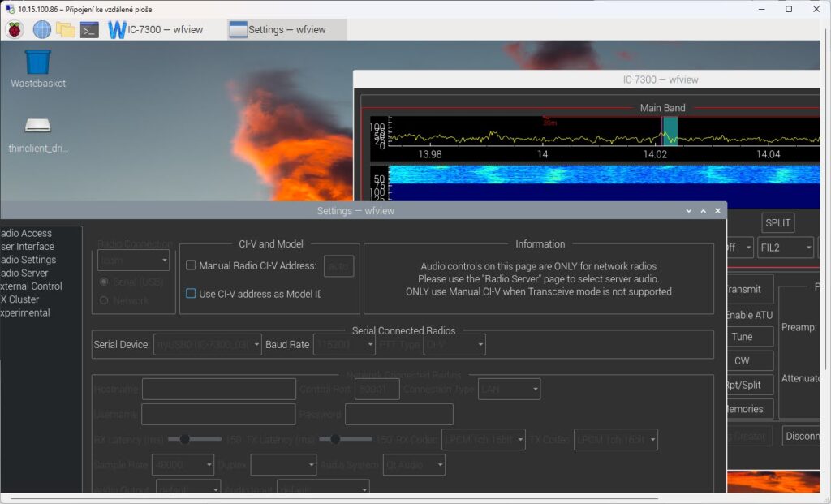Open the Baud Rate dropdown

pos(342,345)
